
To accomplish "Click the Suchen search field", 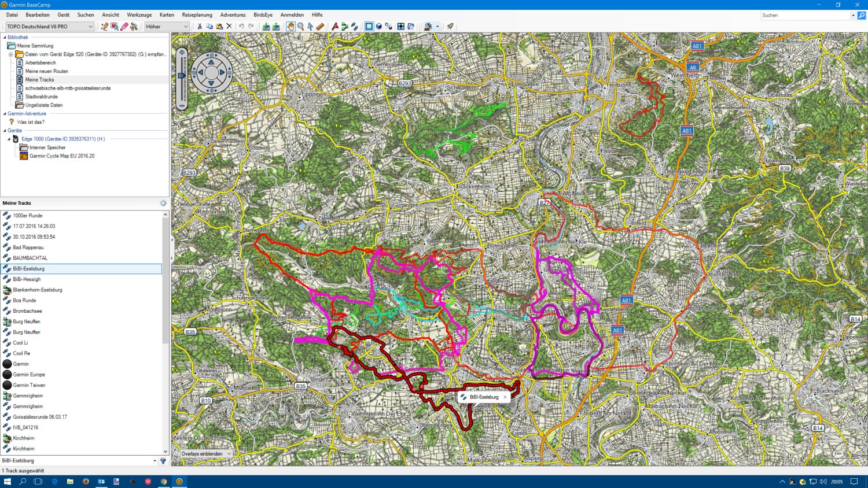I will [804, 16].
